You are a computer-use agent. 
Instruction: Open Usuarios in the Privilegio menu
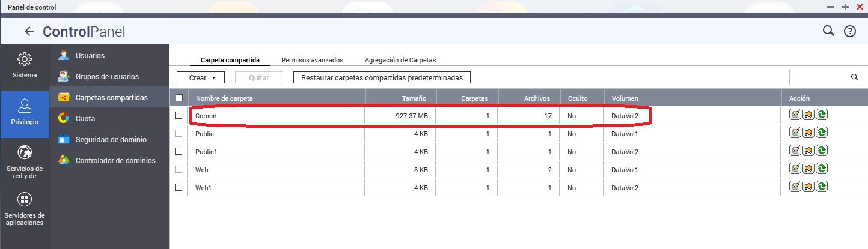coord(90,56)
